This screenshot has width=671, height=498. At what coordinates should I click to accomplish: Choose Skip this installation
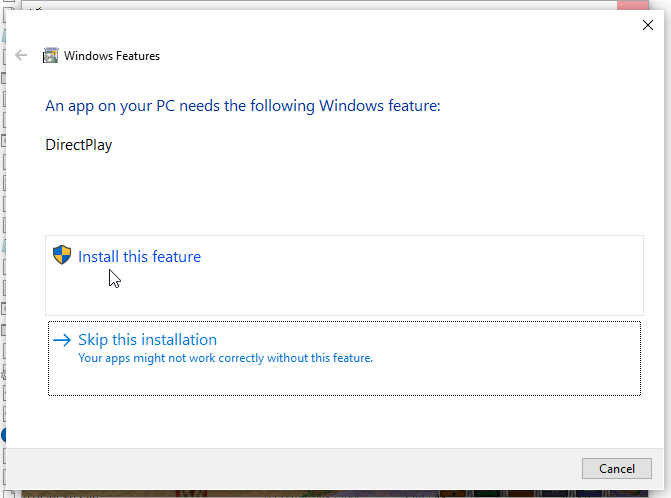point(344,359)
